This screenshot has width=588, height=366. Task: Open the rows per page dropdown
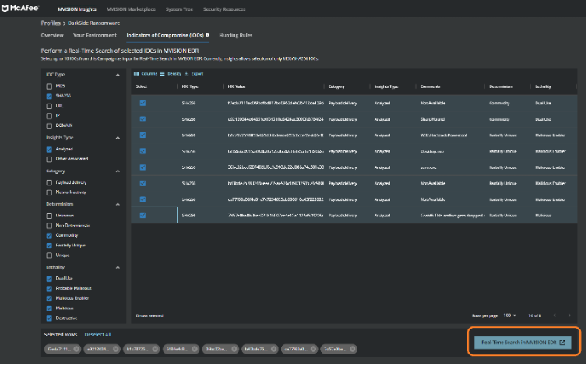coord(510,316)
